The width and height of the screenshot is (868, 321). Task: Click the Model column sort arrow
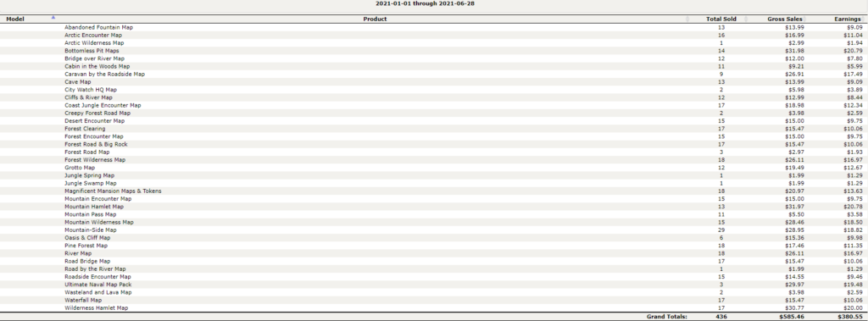pyautogui.click(x=53, y=17)
